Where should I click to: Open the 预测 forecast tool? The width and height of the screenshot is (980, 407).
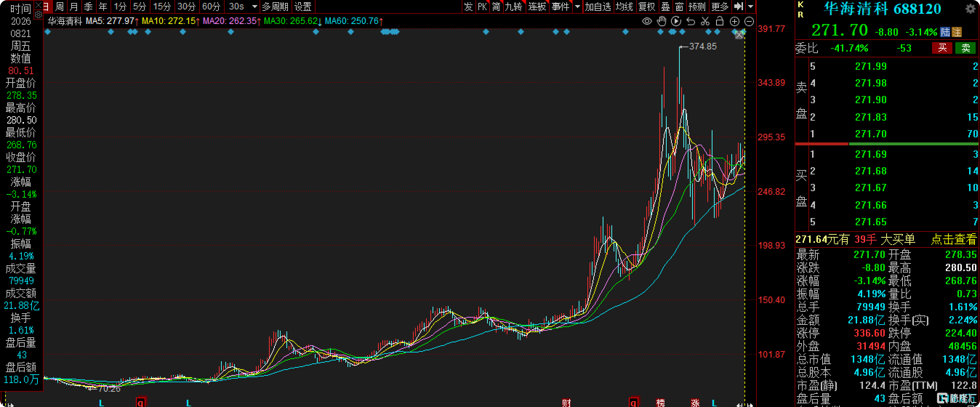tap(696, 7)
